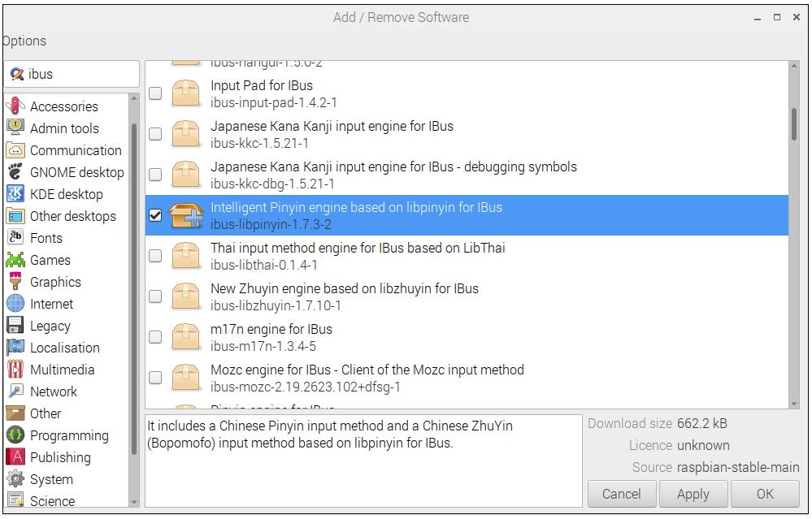Click the Communication category icon

click(x=15, y=149)
